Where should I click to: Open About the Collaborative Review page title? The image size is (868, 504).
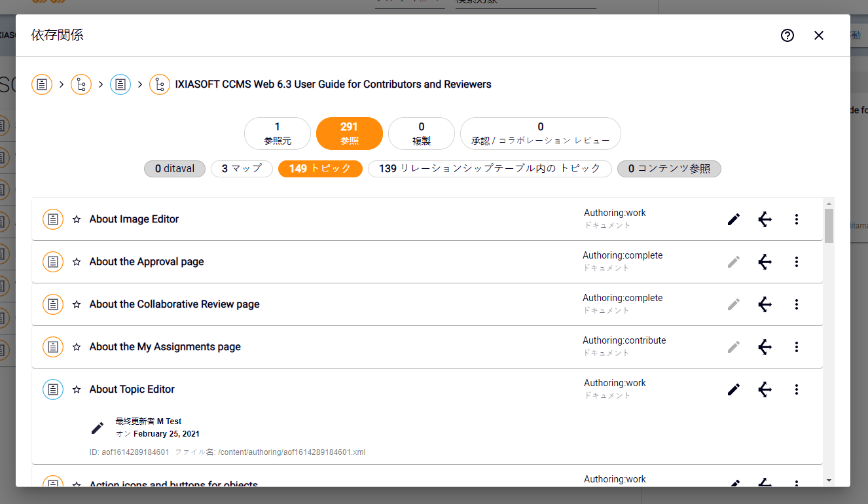(x=175, y=304)
